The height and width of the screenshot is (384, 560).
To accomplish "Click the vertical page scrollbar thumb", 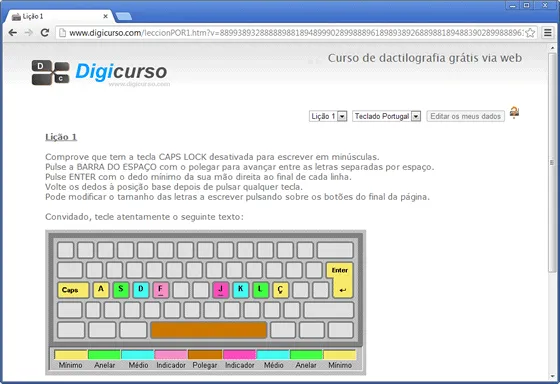I will [552, 163].
